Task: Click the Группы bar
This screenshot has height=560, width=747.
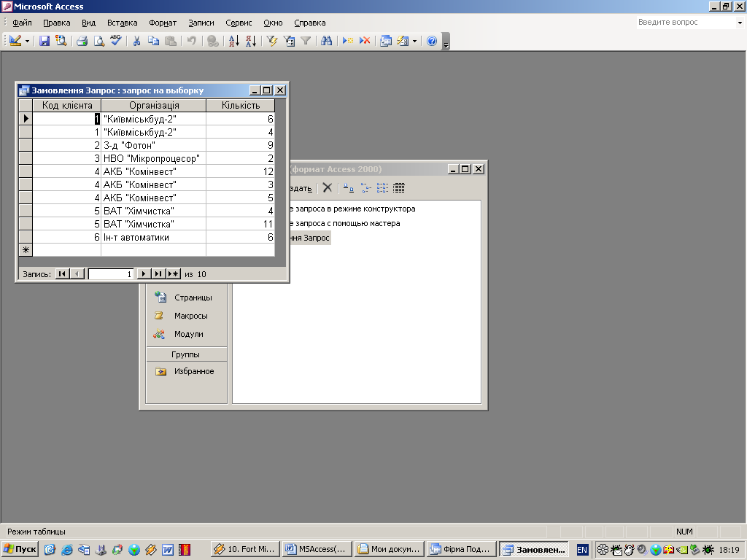Action: (186, 354)
